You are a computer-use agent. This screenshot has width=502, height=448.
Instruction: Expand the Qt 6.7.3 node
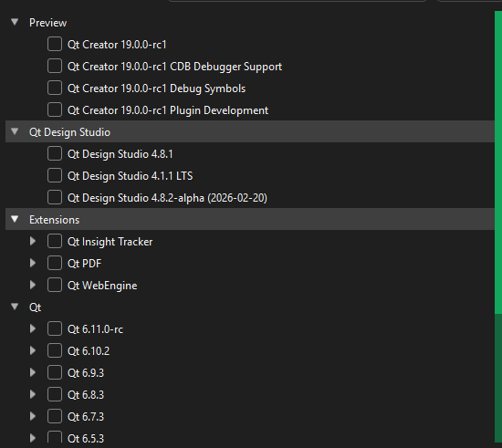(x=33, y=417)
